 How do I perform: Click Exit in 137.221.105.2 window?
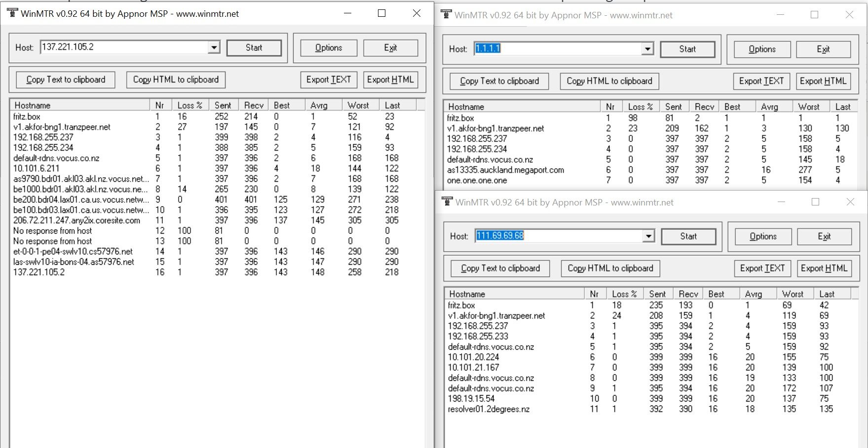[390, 48]
